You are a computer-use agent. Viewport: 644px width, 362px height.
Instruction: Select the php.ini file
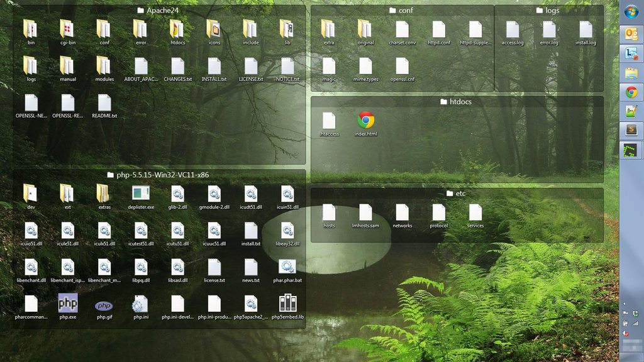click(x=141, y=306)
